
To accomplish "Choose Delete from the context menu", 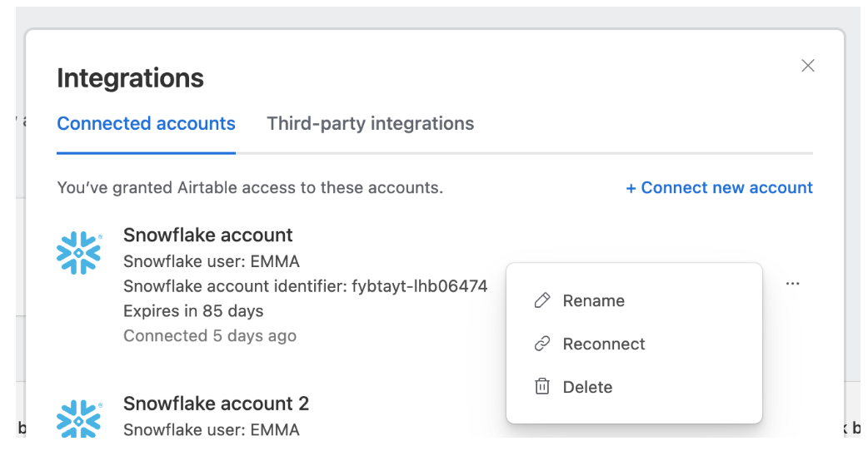I will [x=634, y=387].
